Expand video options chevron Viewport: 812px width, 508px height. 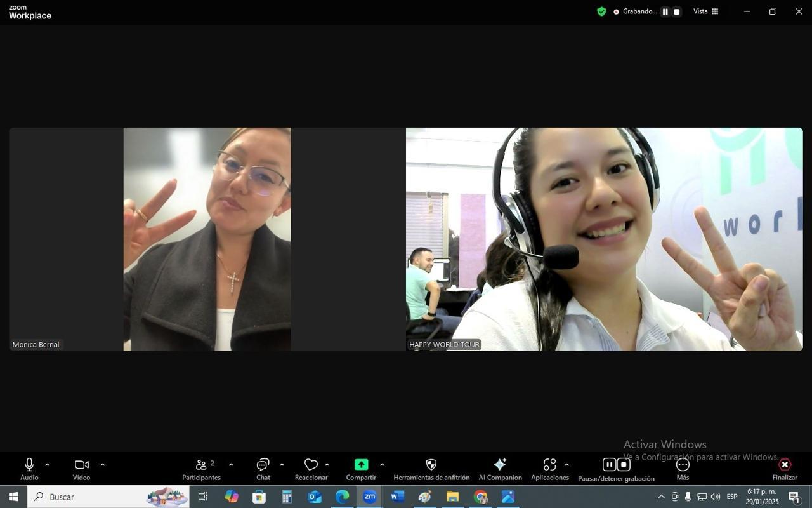click(102, 465)
